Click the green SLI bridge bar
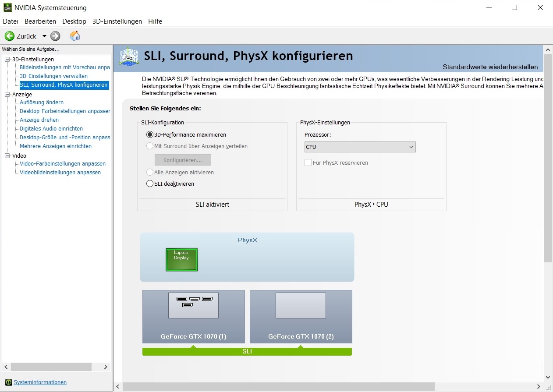553x392 pixels. [247, 352]
